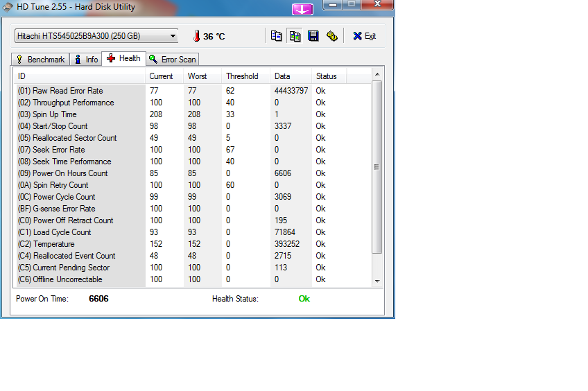Viewport: 588px width, 391px height.
Task: Click the list scroll down arrow
Action: pyautogui.click(x=377, y=281)
